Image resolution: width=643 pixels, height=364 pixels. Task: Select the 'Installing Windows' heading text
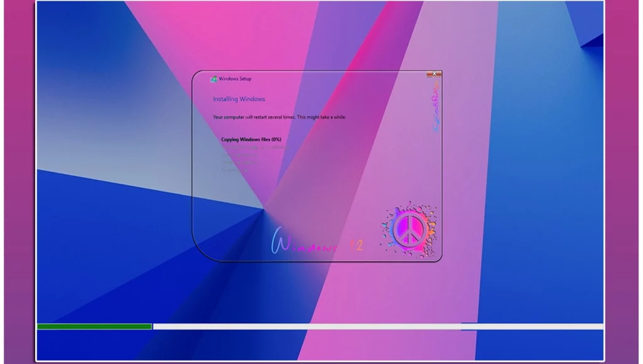(x=239, y=99)
